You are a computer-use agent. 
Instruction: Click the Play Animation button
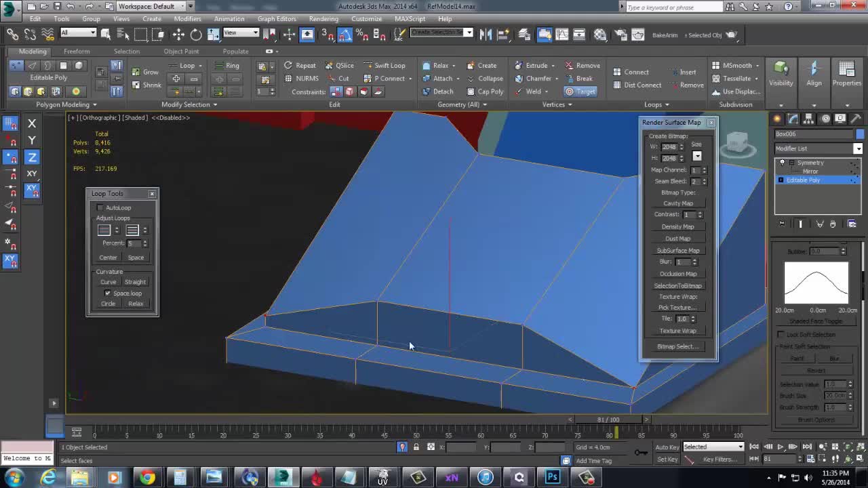[x=781, y=447]
